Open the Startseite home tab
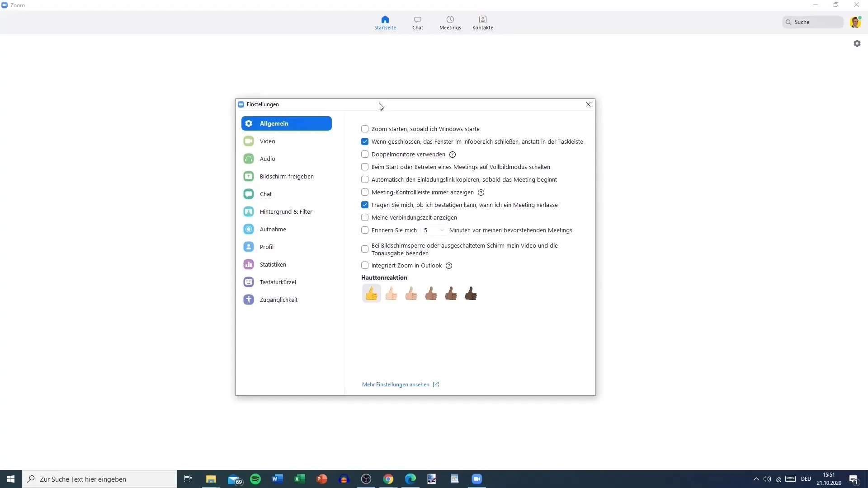The height and width of the screenshot is (488, 868). coord(385,23)
